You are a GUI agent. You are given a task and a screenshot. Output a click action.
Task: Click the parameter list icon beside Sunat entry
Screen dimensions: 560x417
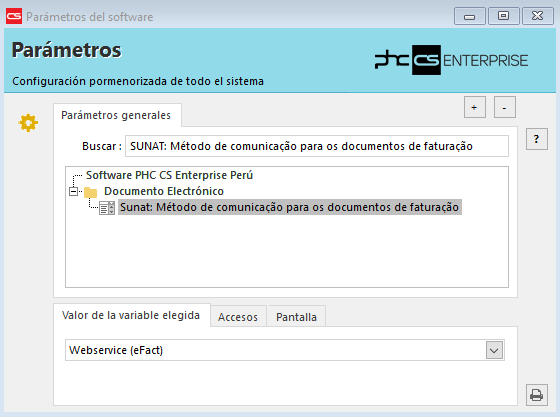107,208
